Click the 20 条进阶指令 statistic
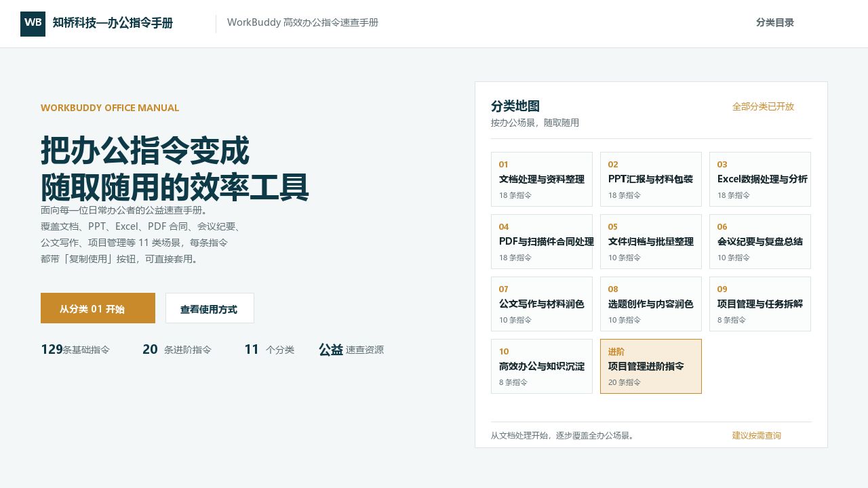The image size is (868, 488). point(177,350)
